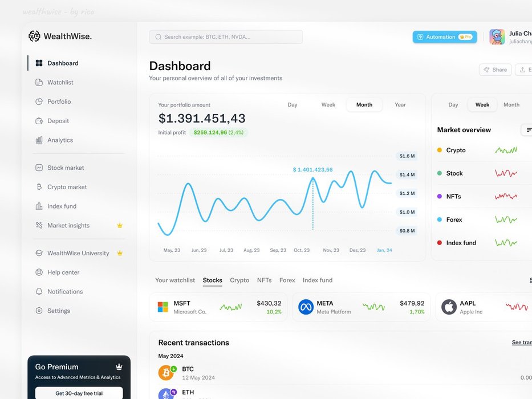Screen dimensions: 532x399
Task: Open the MSFT Microsoft Co. card
Action: click(x=218, y=307)
